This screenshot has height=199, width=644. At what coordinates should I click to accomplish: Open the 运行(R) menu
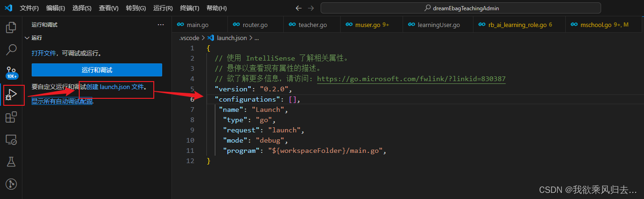pyautogui.click(x=163, y=8)
